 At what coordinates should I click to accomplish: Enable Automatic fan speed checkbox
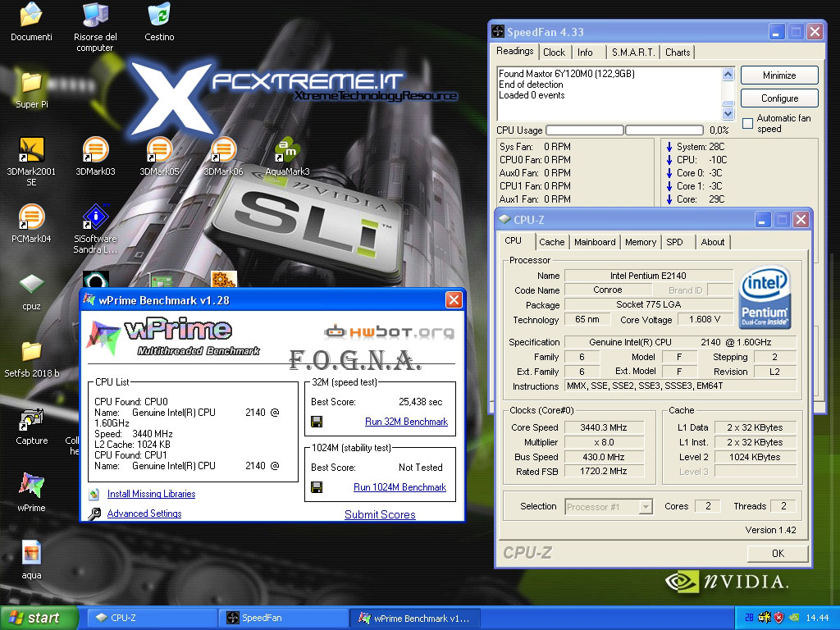748,124
